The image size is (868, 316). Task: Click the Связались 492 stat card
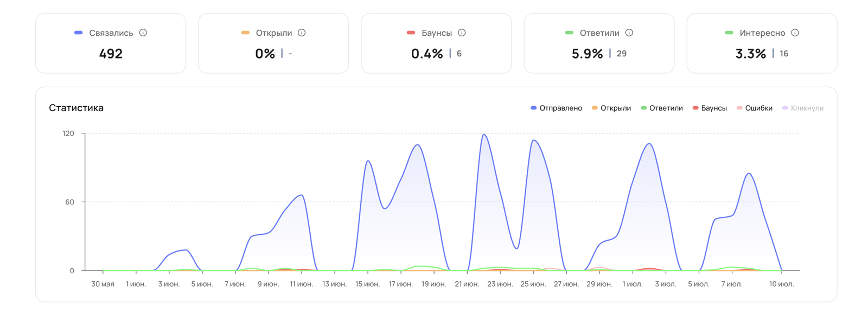click(x=111, y=43)
